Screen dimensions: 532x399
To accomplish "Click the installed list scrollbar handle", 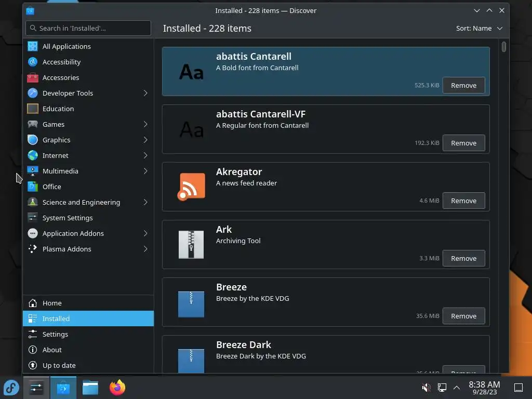I will pyautogui.click(x=504, y=47).
